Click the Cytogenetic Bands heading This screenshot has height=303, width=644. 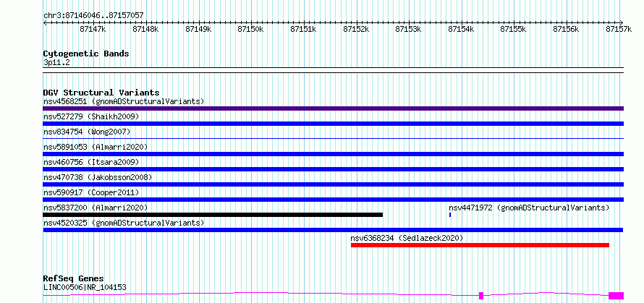pos(86,54)
